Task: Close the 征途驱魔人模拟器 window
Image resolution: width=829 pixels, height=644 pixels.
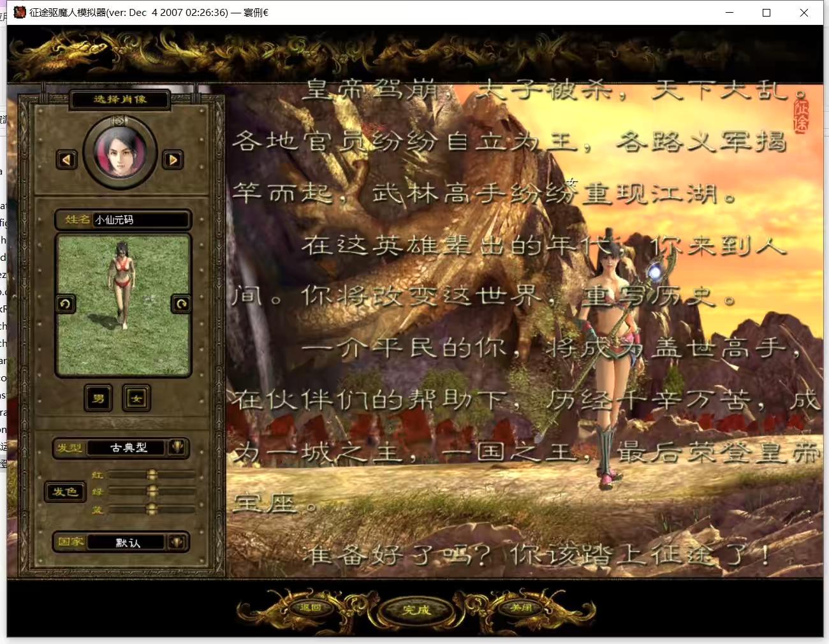Action: click(x=804, y=12)
